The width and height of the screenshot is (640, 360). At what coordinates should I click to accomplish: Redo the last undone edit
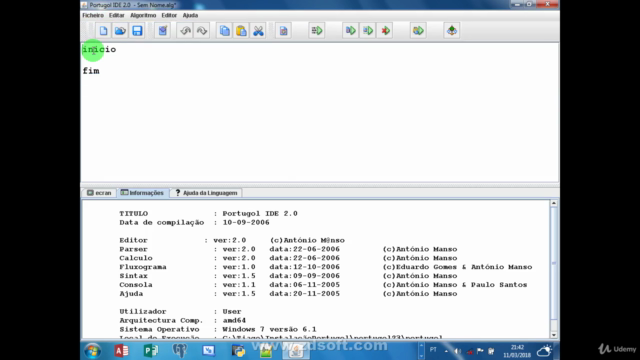pyautogui.click(x=202, y=31)
